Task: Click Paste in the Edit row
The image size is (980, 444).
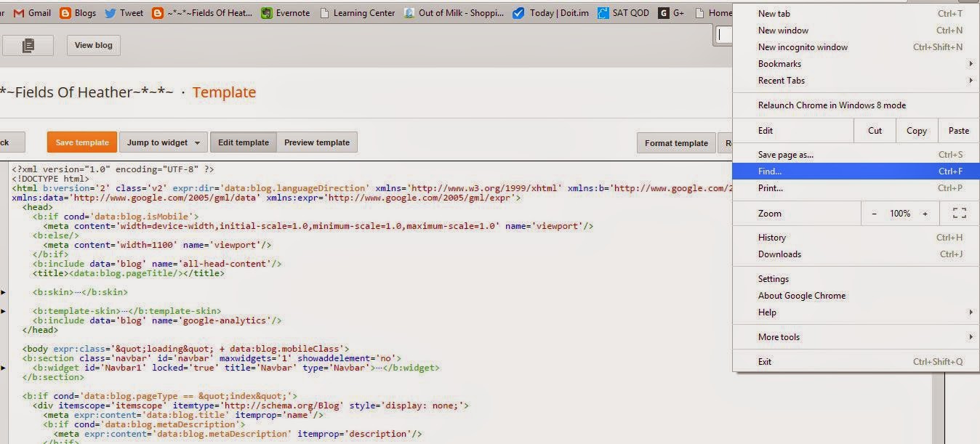Action: pyautogui.click(x=958, y=131)
